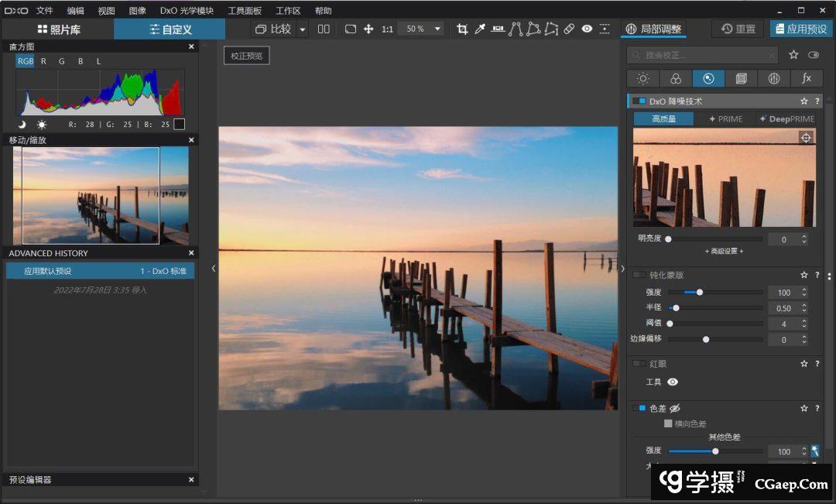Open the Effects fx palette tab
Image resolution: width=836 pixels, height=504 pixels.
coord(807,78)
